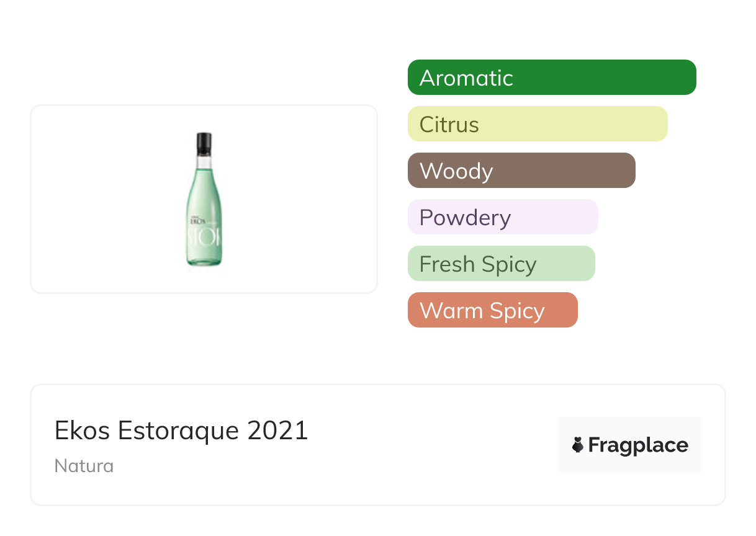Select the Fresh Spicy accord bar
Viewport: 756px width, 536px height.
point(501,264)
